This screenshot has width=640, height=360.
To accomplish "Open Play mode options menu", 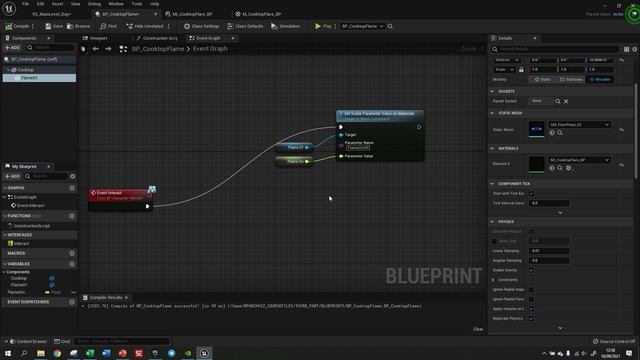I will click(336, 26).
